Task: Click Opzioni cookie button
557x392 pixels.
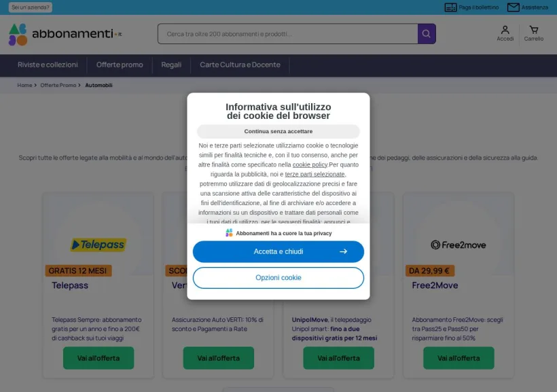Action: pyautogui.click(x=278, y=278)
